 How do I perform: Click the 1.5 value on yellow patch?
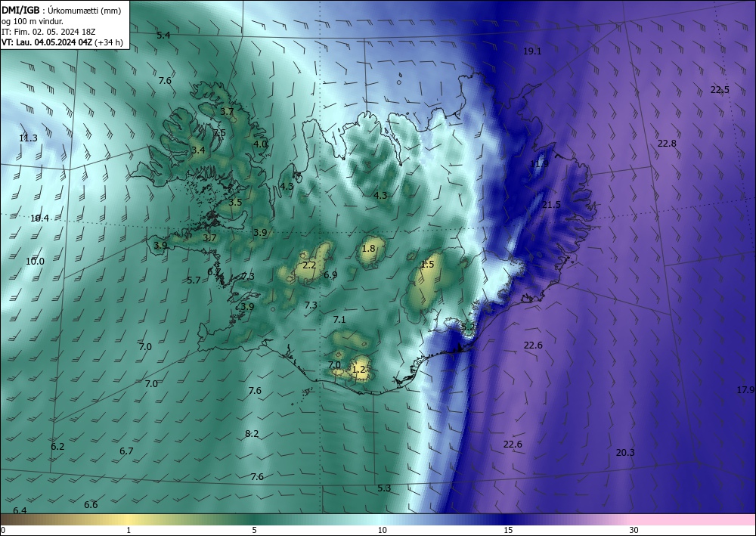[428, 264]
